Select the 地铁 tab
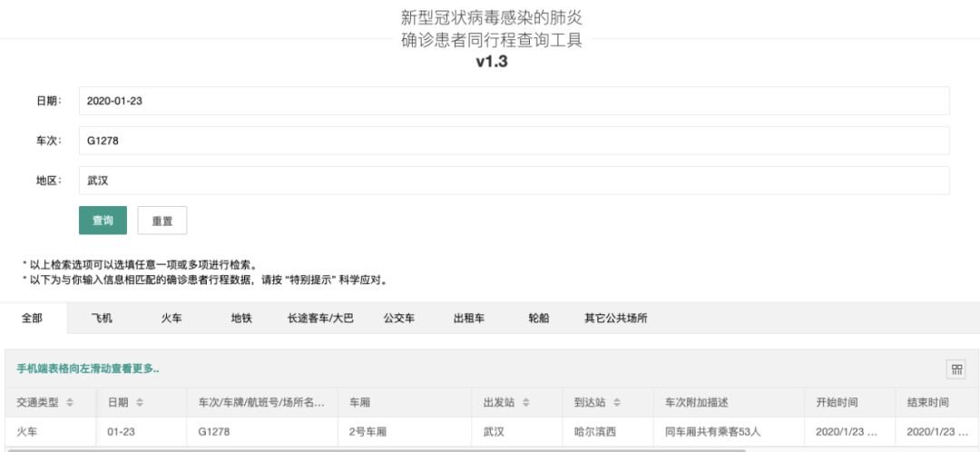Screen dimensions: 980x452 pos(241,319)
